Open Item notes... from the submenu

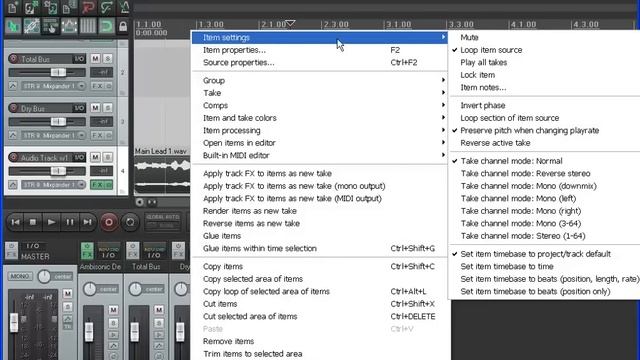point(544,87)
